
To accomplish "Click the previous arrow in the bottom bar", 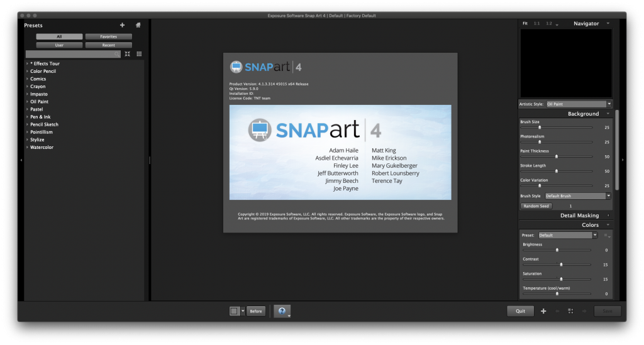I will [557, 311].
